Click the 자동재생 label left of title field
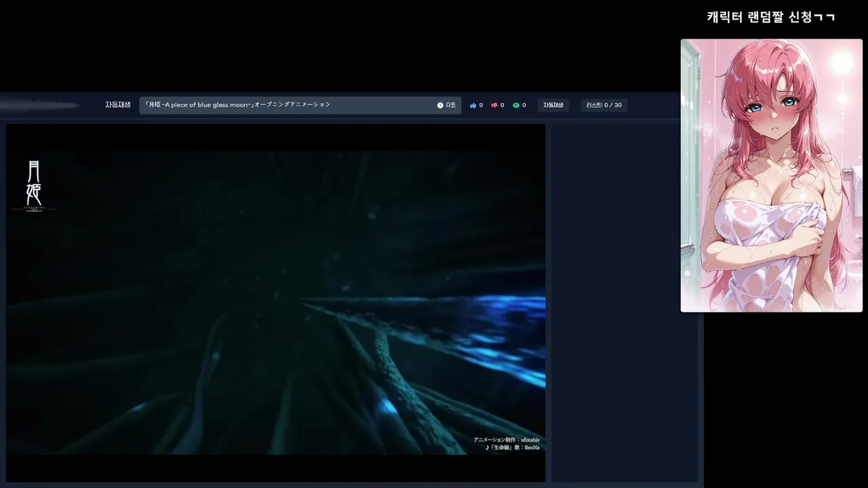Image resolution: width=868 pixels, height=488 pixels. (117, 105)
